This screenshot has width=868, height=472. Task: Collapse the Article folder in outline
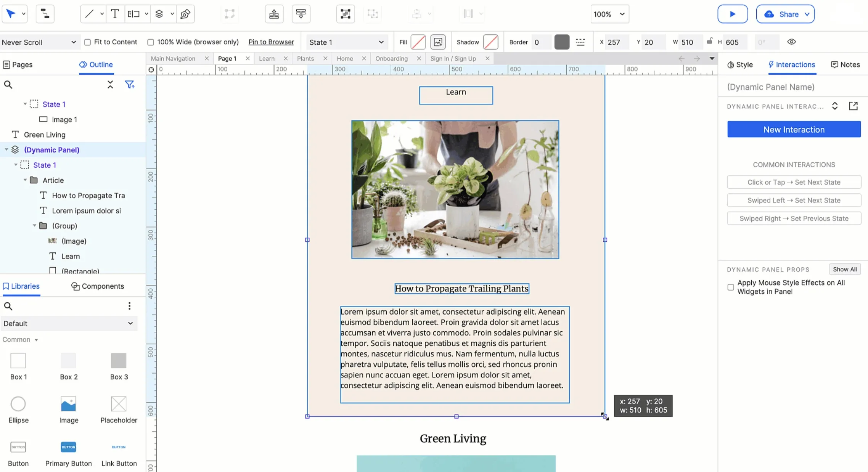click(25, 180)
